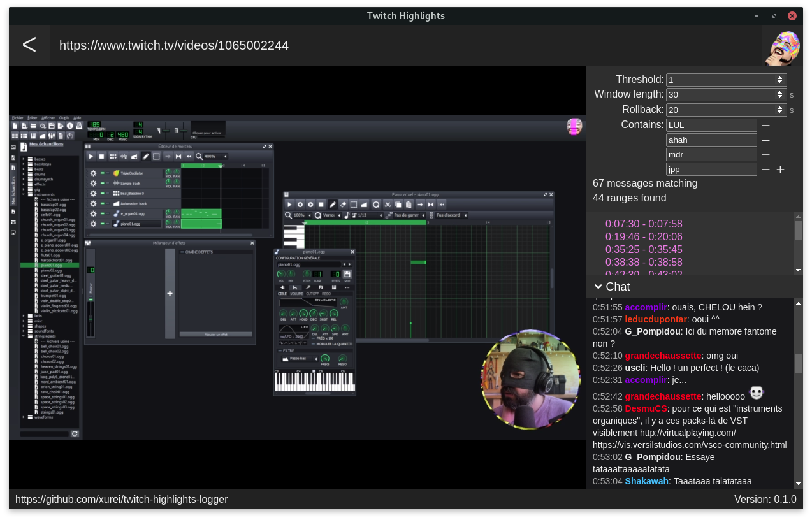Open Pas d'accord chord dropdown
The width and height of the screenshot is (812, 520).
(x=451, y=215)
